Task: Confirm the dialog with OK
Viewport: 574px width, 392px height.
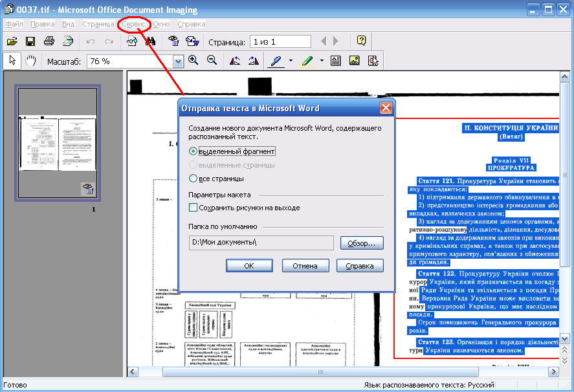Action: tap(249, 266)
